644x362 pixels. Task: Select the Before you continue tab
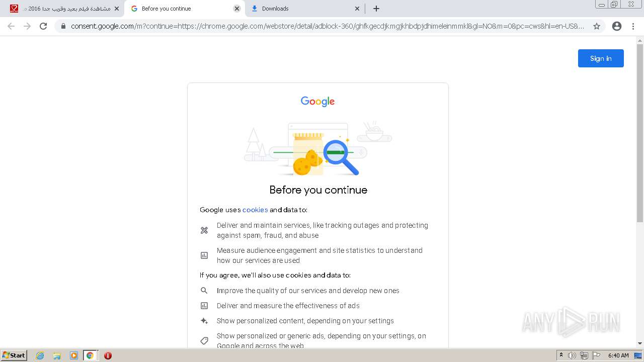(x=185, y=9)
